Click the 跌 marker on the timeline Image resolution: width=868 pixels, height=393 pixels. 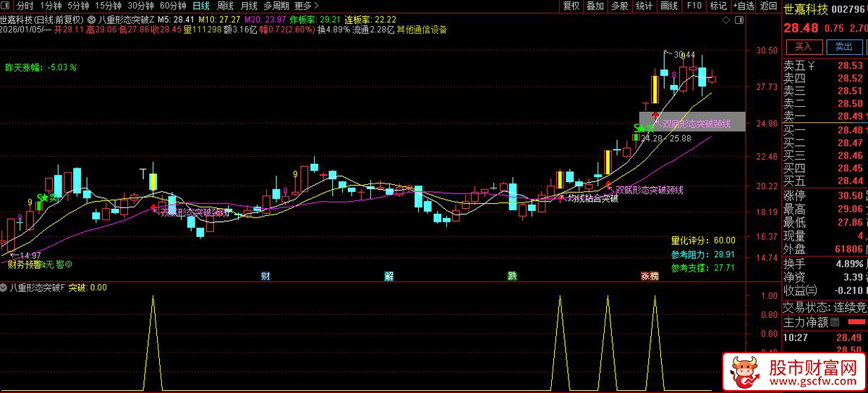pos(512,276)
